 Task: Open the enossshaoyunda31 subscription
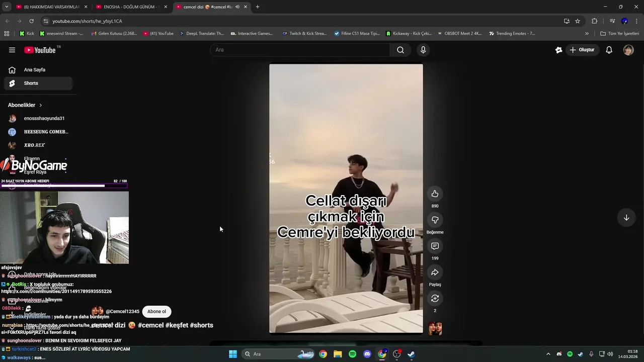tap(38, 119)
